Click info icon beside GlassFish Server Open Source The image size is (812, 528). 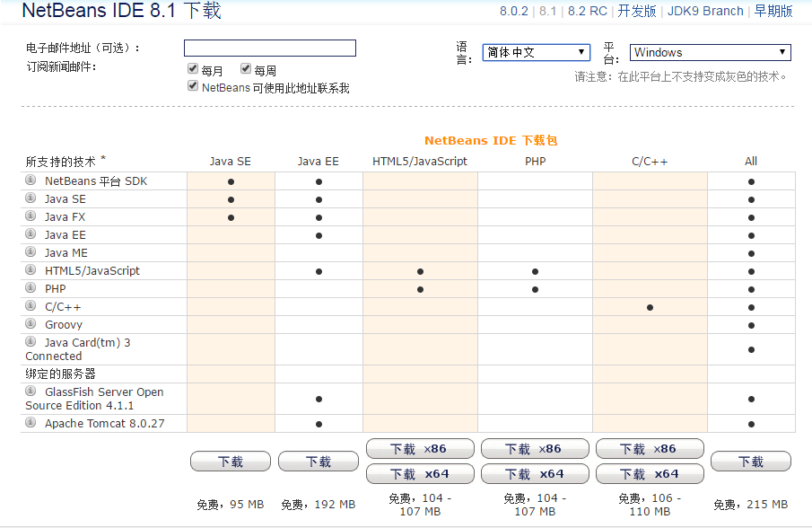point(31,391)
